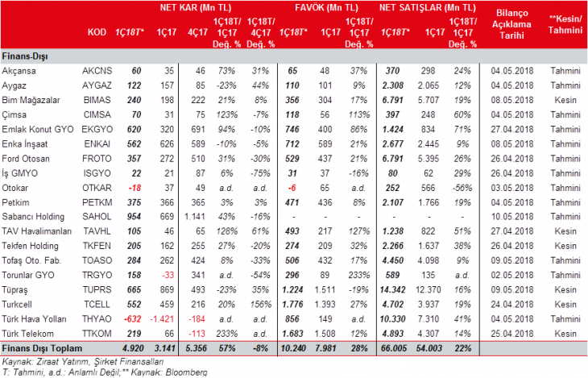588x378 pixels.
Task: Click "Kesin" status in Bim Mağazalar row
Action: click(x=565, y=100)
